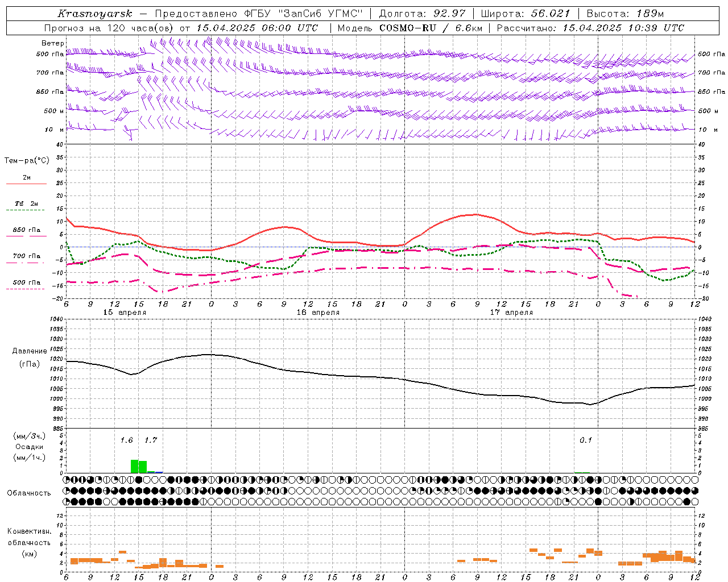
Task: Click the right-side 10 м wind label
Action: click(x=708, y=130)
